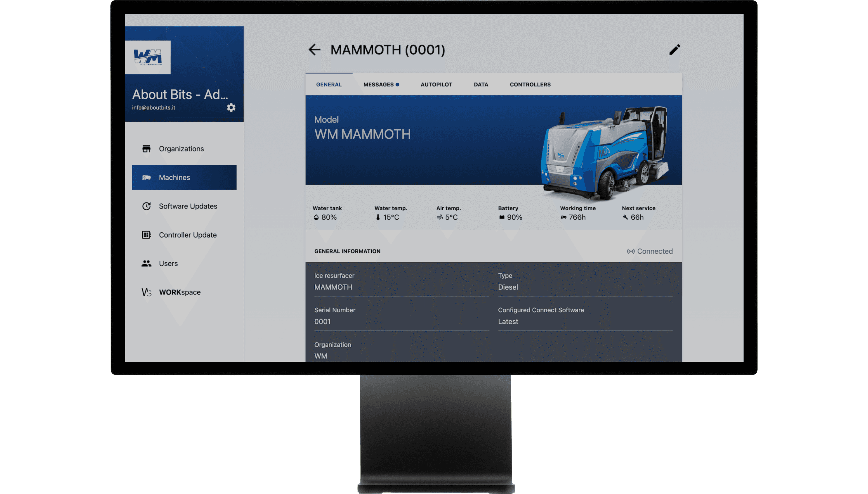Open the Autopilot tab

pos(436,85)
